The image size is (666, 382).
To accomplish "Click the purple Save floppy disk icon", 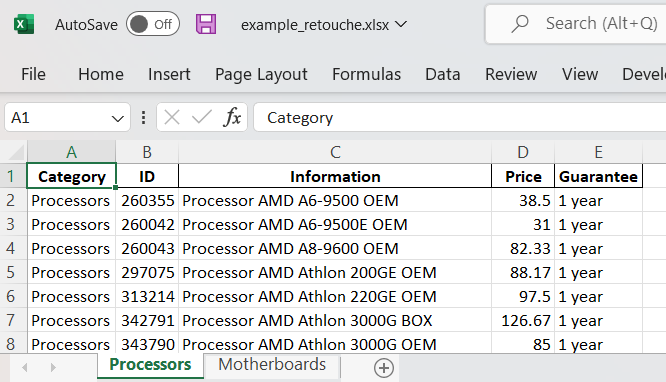I will (206, 24).
